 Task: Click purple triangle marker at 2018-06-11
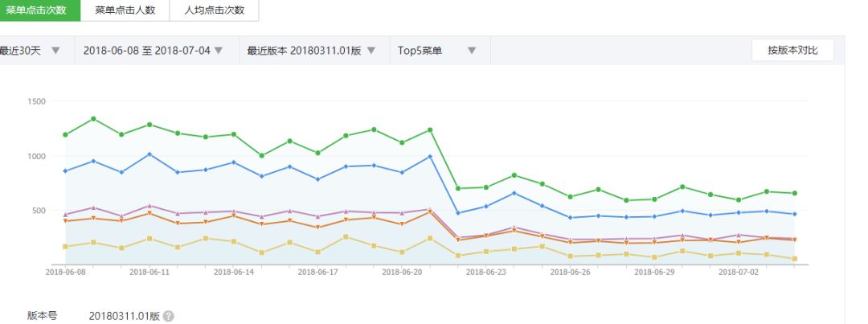[x=149, y=206]
